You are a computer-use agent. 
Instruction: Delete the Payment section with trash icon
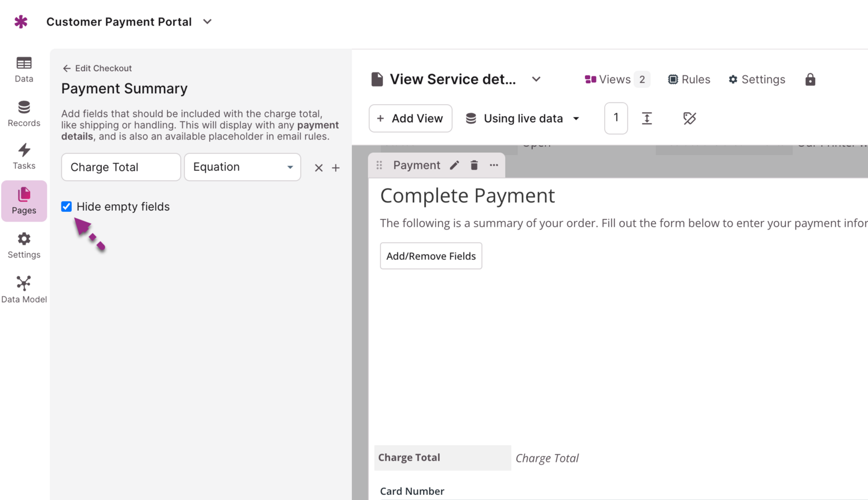pyautogui.click(x=474, y=165)
